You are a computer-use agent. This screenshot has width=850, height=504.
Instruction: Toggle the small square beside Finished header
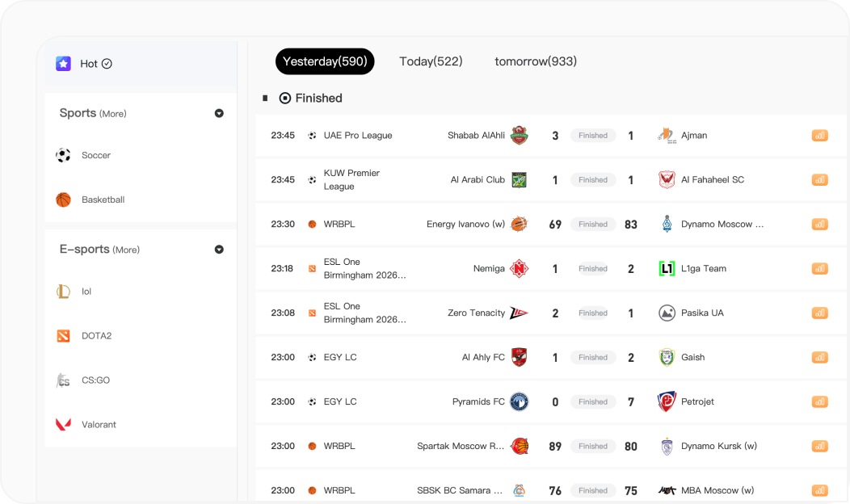(x=265, y=99)
